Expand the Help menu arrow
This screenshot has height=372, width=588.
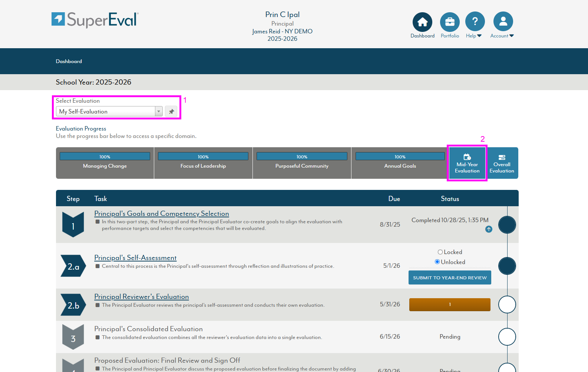(479, 36)
